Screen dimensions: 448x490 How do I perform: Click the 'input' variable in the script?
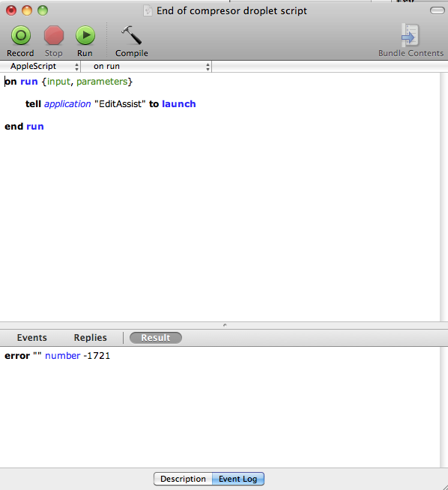tap(58, 82)
